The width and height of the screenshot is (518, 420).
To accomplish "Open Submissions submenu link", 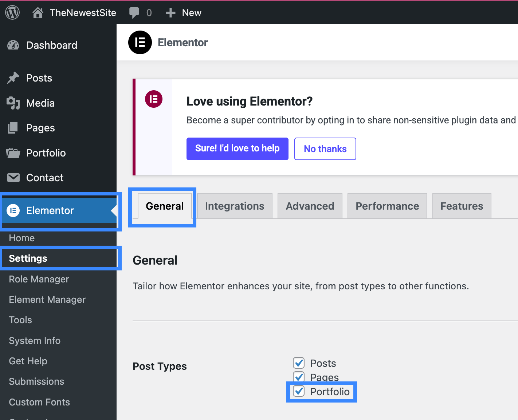I will point(36,381).
